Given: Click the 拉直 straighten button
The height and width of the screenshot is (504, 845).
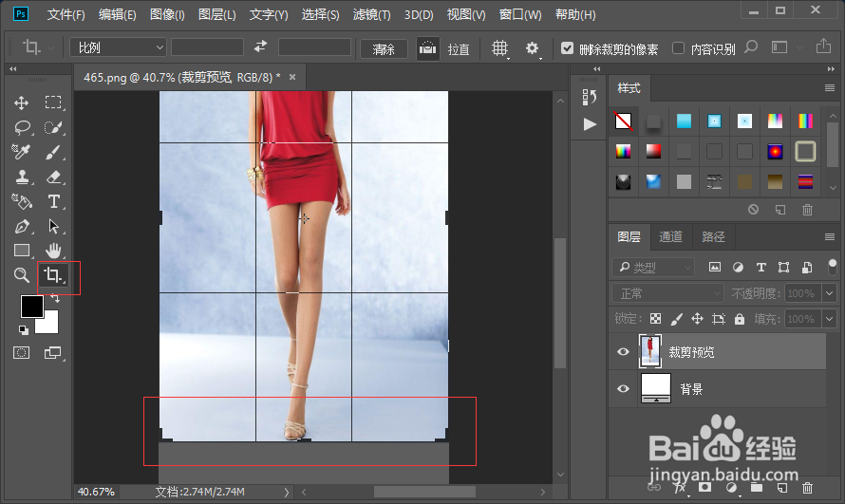Looking at the screenshot, I should coord(445,48).
